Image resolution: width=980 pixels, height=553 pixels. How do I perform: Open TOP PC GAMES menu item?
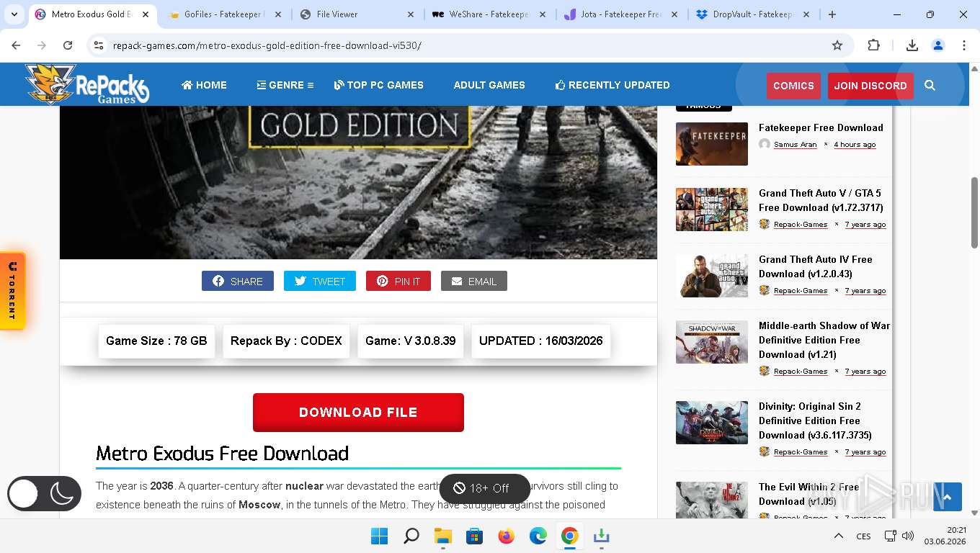tap(378, 85)
